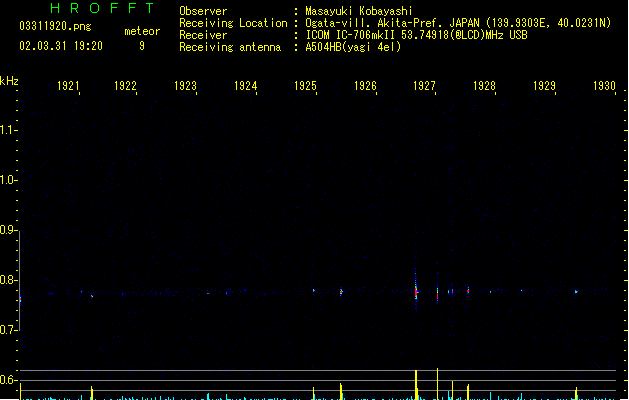Click the meteor count value 9
The height and width of the screenshot is (400, 629).
coord(142,46)
